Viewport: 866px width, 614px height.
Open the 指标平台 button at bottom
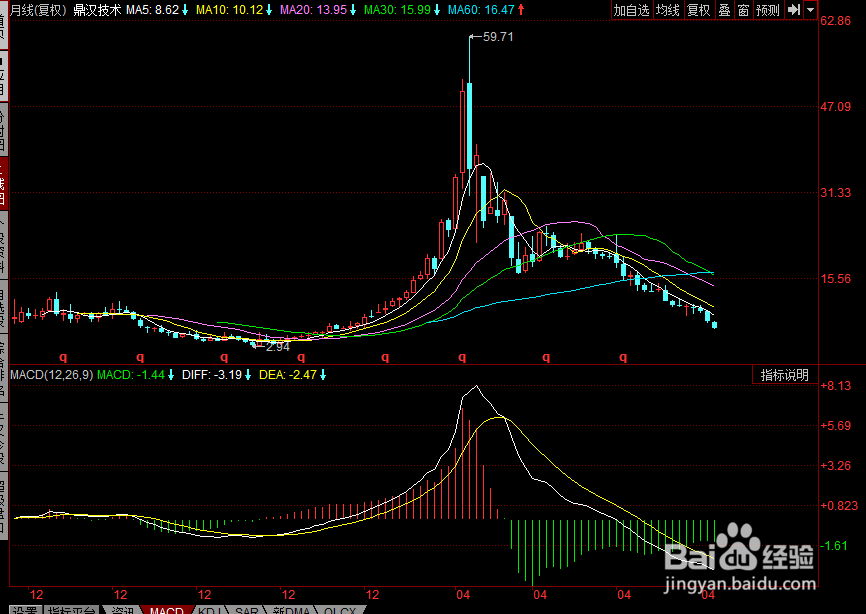click(71, 611)
